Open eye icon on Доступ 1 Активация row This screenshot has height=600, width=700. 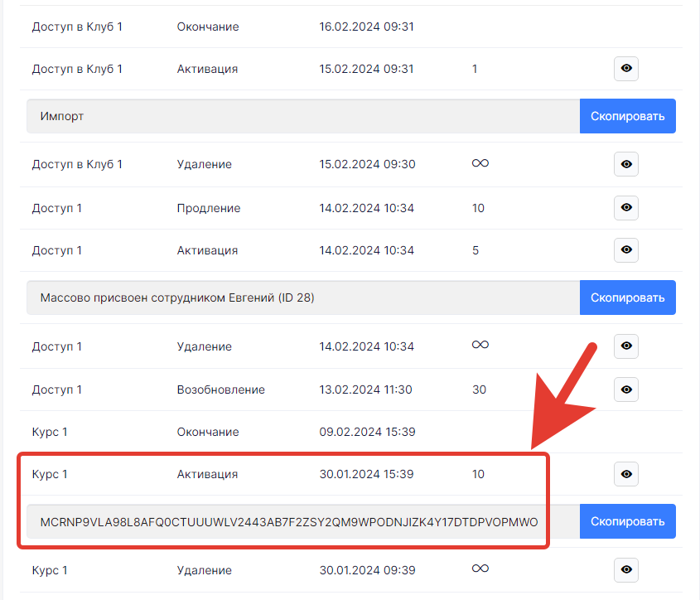(625, 250)
